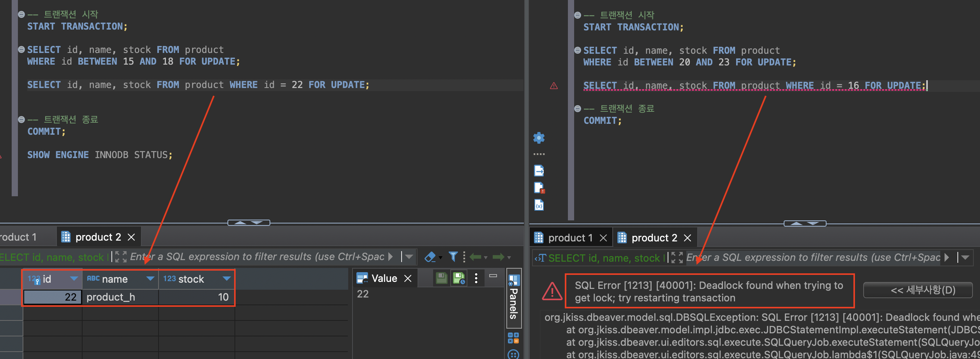Image resolution: width=980 pixels, height=359 pixels.
Task: Open dropdown arrow next to eraser icon
Action: pyautogui.click(x=441, y=258)
